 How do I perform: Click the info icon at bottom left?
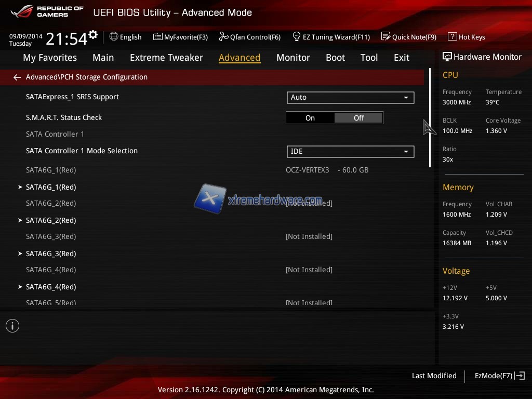point(12,326)
